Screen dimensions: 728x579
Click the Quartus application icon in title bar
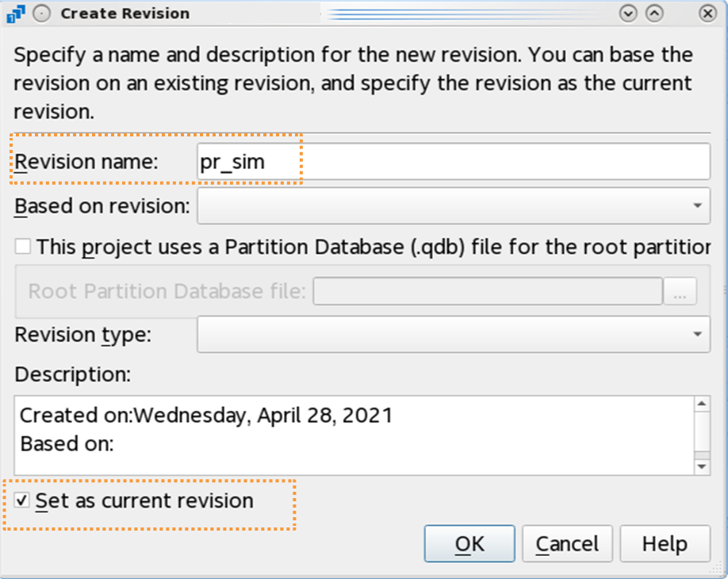[x=16, y=13]
